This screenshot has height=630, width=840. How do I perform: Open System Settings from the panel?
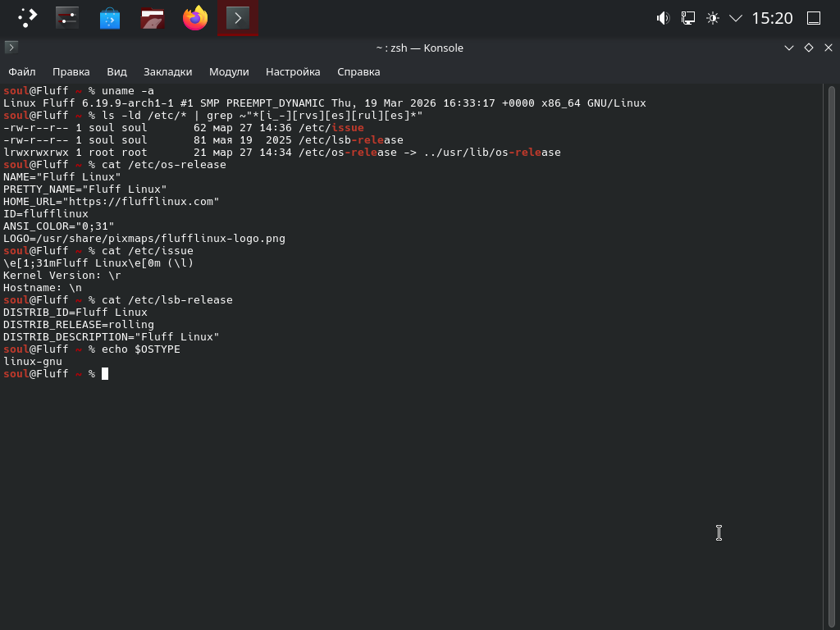click(x=67, y=18)
